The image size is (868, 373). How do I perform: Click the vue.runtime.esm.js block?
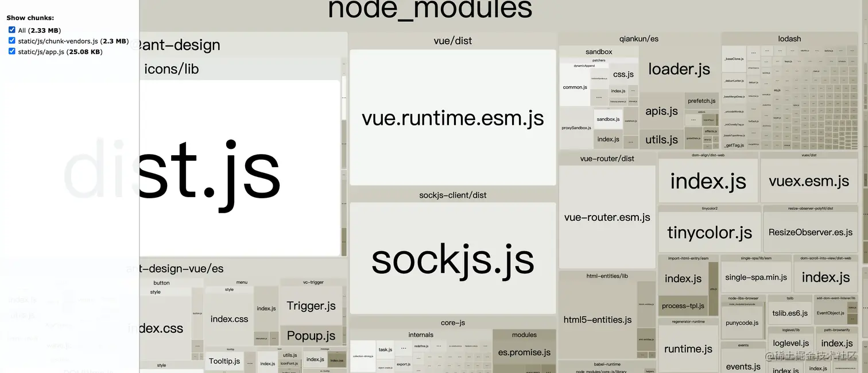pyautogui.click(x=453, y=117)
